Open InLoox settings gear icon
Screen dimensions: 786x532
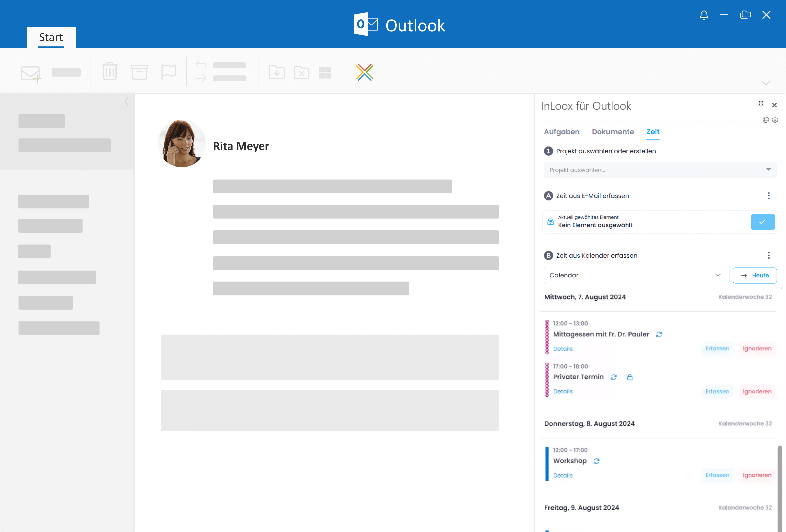coord(775,120)
